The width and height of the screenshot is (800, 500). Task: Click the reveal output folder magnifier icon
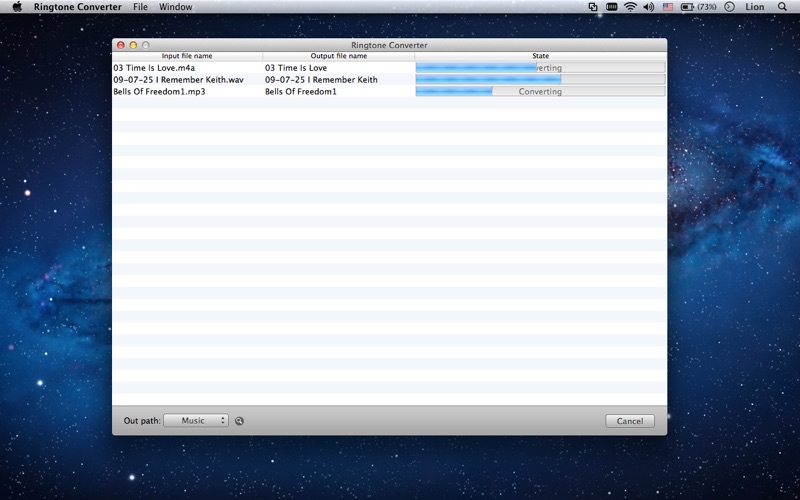tap(239, 421)
